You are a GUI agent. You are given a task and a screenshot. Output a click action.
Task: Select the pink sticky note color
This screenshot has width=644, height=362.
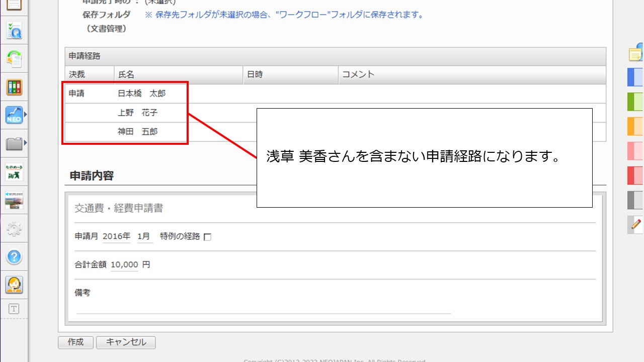pyautogui.click(x=635, y=151)
